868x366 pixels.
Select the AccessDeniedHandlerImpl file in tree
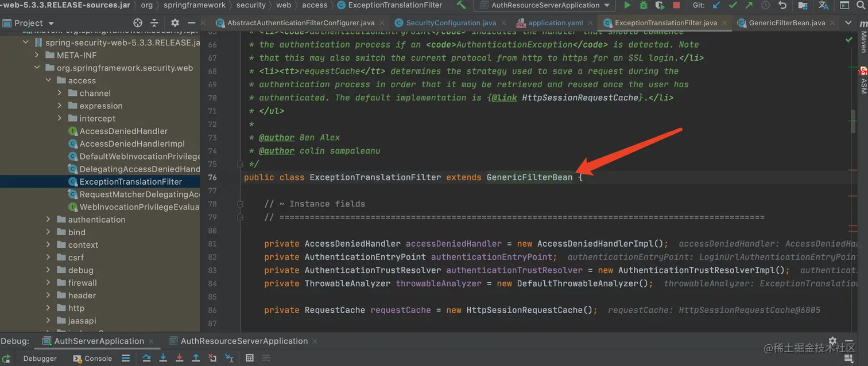pyautogui.click(x=132, y=143)
